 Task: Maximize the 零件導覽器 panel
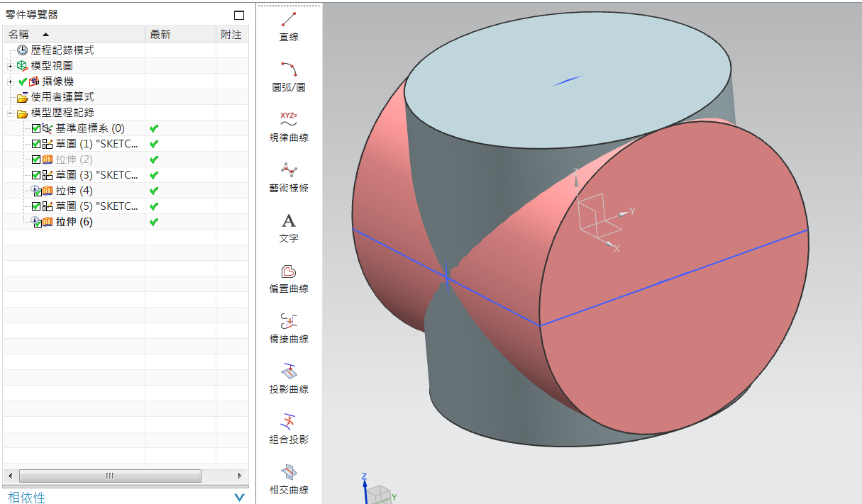click(x=239, y=15)
